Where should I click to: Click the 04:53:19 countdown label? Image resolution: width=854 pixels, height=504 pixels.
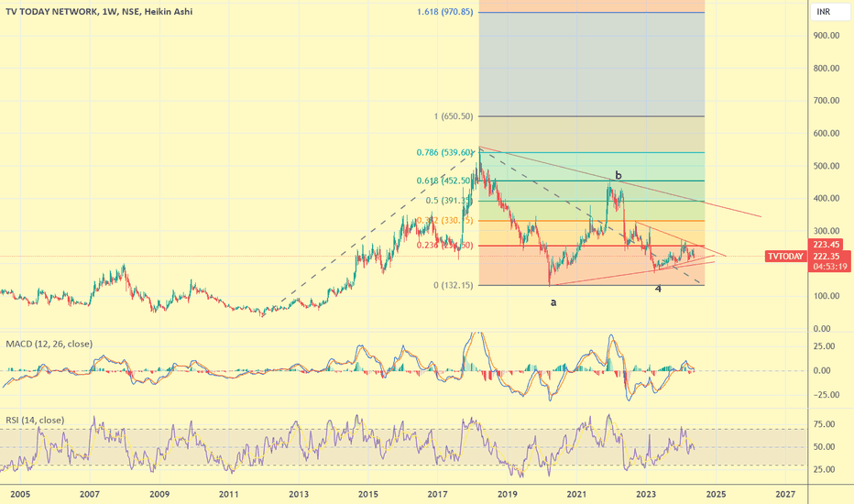pos(829,267)
